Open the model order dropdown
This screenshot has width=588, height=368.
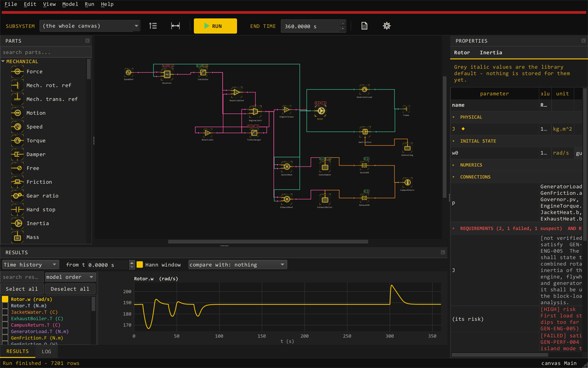coord(70,277)
